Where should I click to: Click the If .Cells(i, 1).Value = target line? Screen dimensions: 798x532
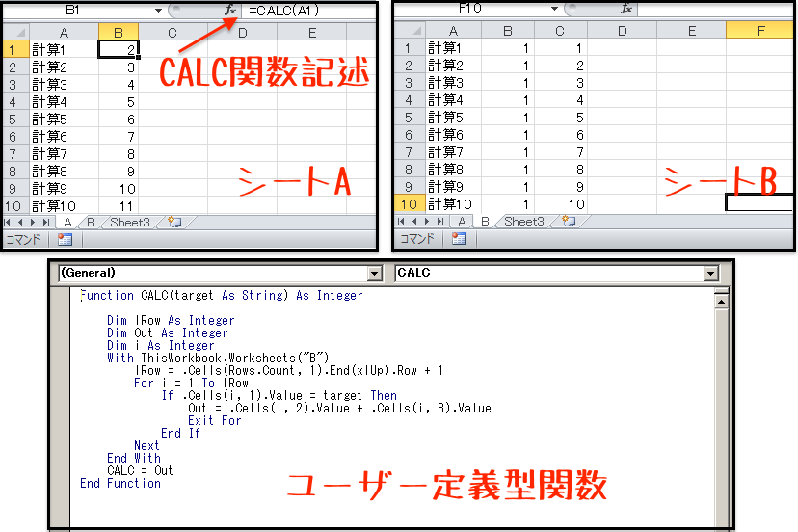pos(279,395)
